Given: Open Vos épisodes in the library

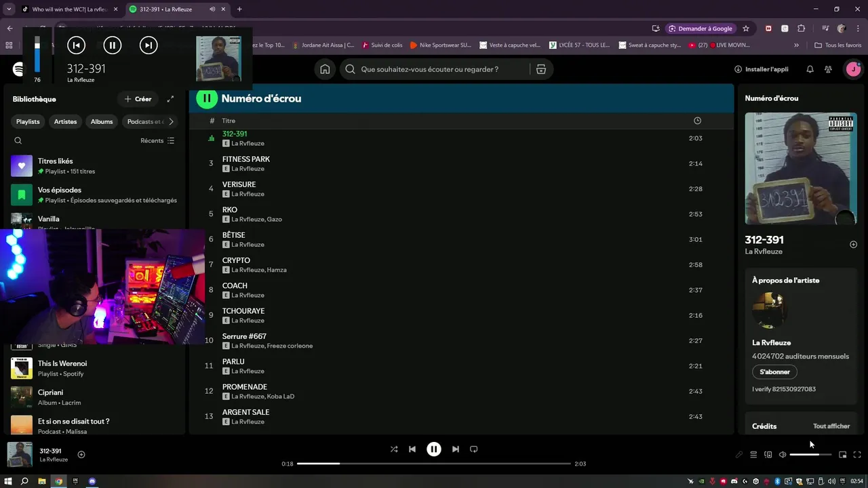Looking at the screenshot, I should 94,195.
